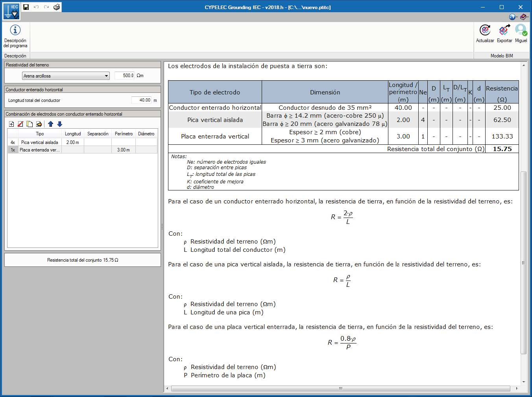Screen dimensions: 532x397
Task: Add a new electrode row
Action: pos(11,124)
